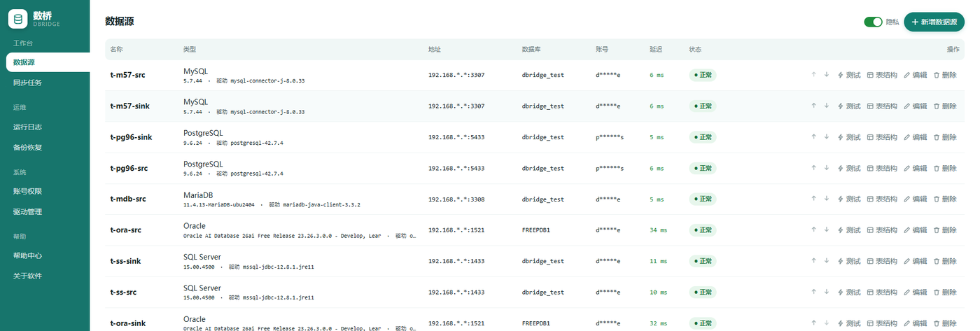Image resolution: width=980 pixels, height=331 pixels.
Task: Move t-m57-src row up
Action: coord(813,75)
